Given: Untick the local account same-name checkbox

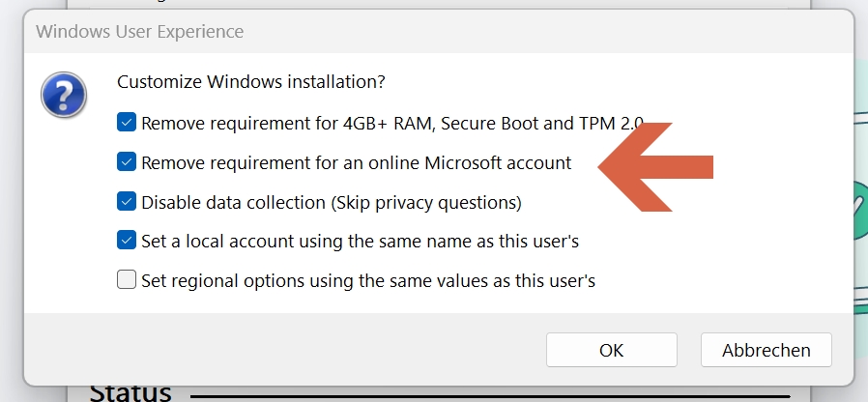Looking at the screenshot, I should point(127,241).
